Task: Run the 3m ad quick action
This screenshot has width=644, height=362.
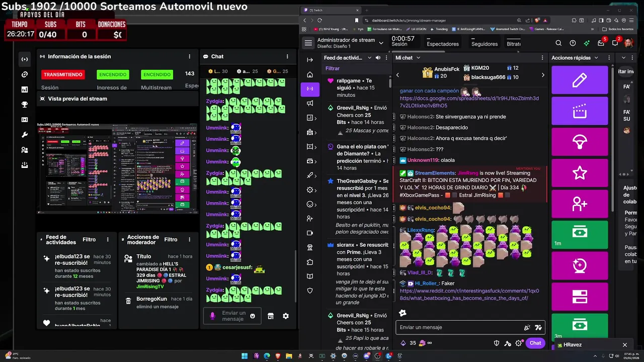Action: [x=580, y=328]
